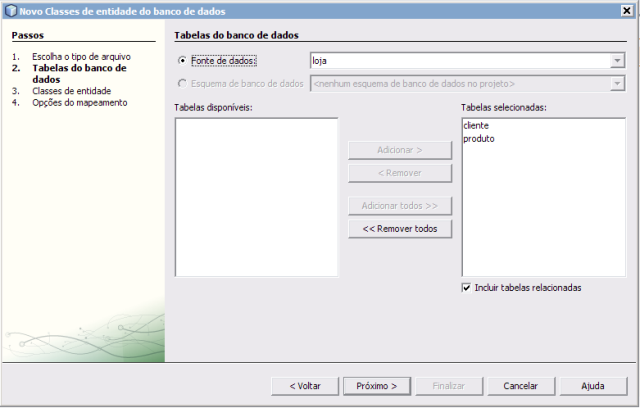Click the Adicionar > button
This screenshot has height=408, width=640.
399,150
